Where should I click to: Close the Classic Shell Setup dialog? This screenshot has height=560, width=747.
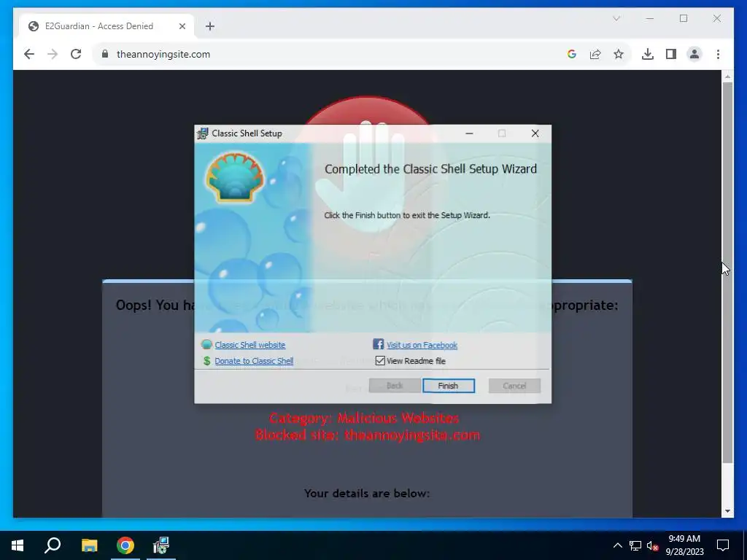tap(535, 133)
